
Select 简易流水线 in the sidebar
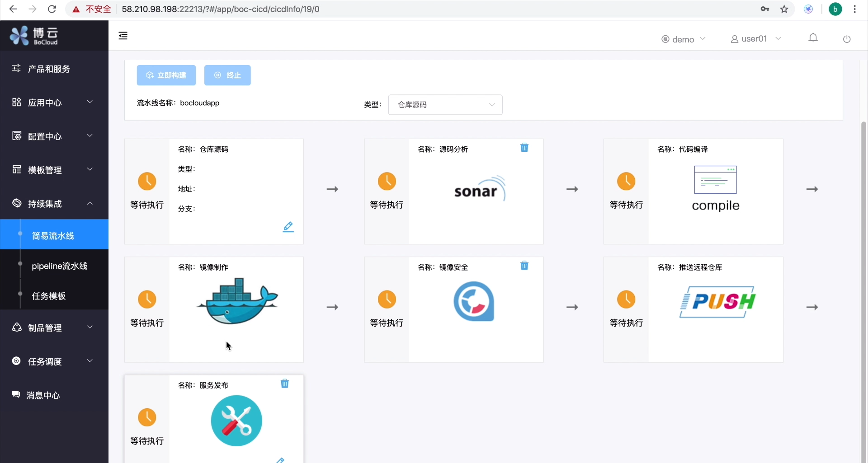click(x=54, y=234)
